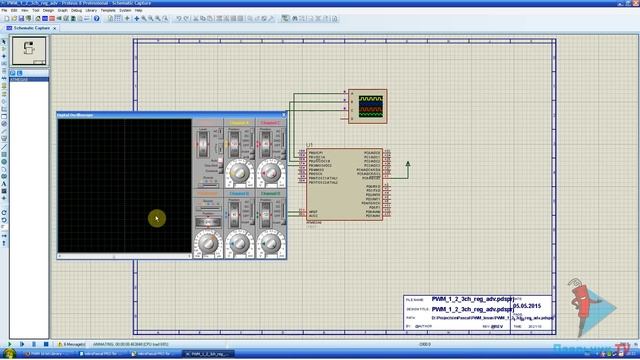Open the Edit menu
The height and width of the screenshot is (360, 640).
(14, 10)
